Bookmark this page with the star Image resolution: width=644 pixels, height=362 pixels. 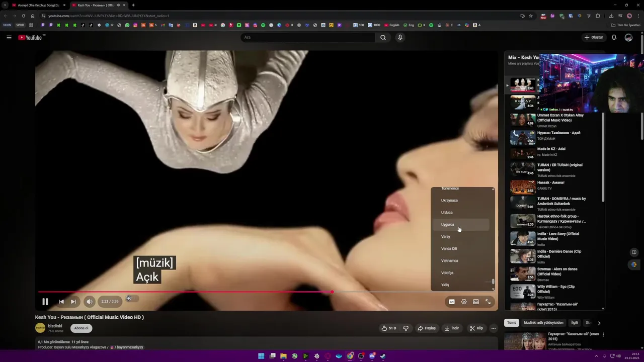click(530, 16)
